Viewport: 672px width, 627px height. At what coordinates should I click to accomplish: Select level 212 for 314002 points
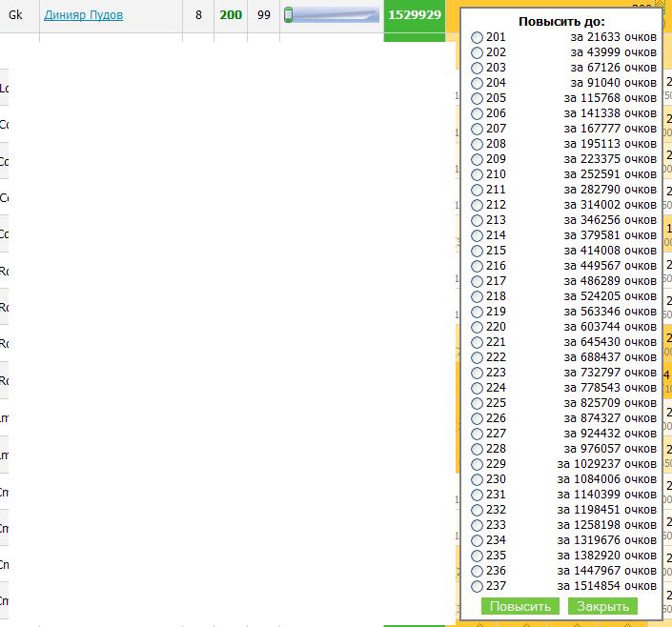click(477, 205)
